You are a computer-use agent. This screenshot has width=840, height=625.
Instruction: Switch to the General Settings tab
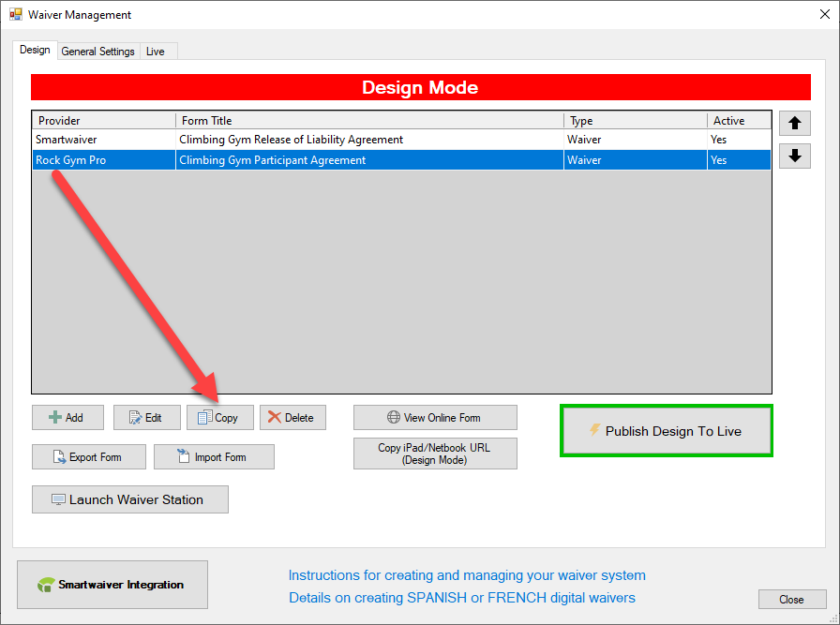(98, 52)
